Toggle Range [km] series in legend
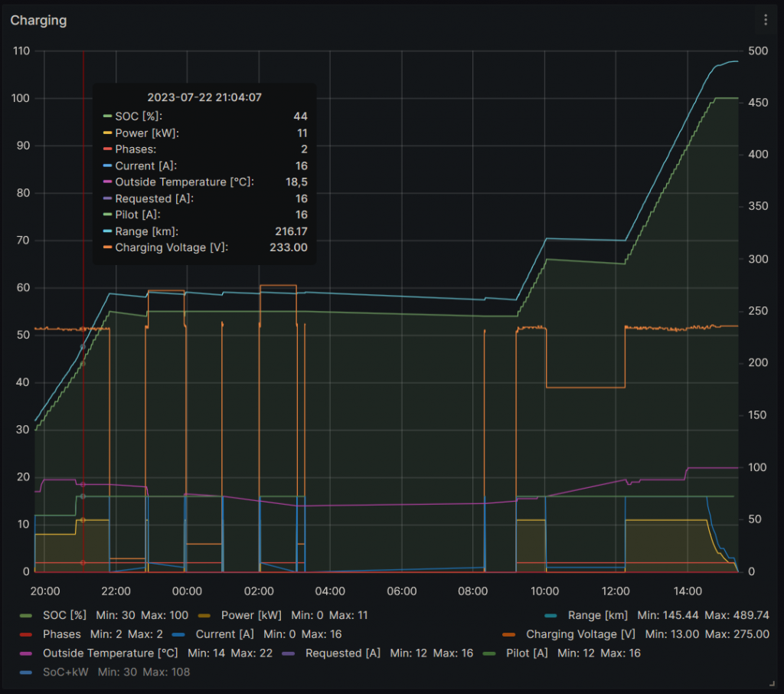The image size is (784, 694). click(x=597, y=615)
